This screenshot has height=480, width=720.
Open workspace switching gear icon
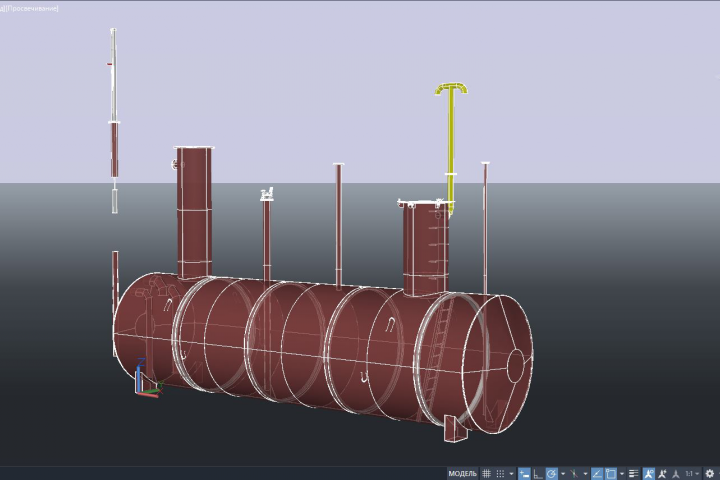[709, 474]
